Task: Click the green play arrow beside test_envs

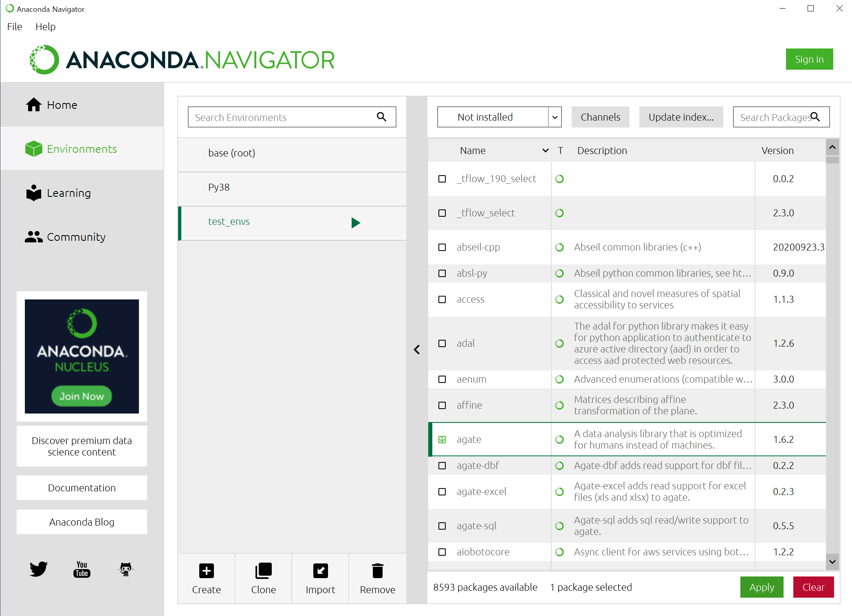Action: (355, 222)
